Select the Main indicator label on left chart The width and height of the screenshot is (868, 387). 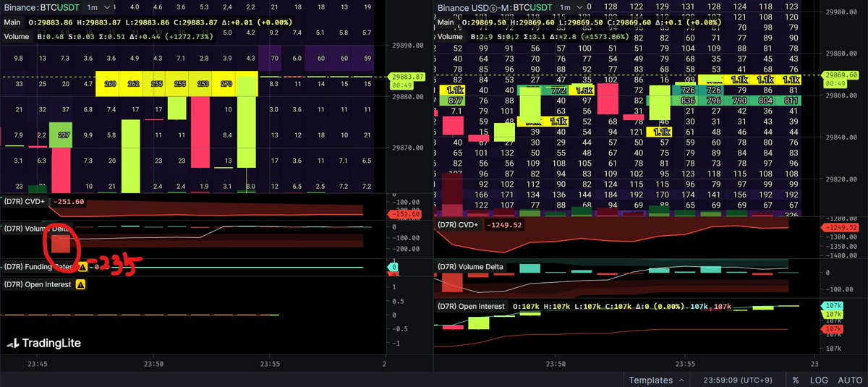click(x=12, y=22)
